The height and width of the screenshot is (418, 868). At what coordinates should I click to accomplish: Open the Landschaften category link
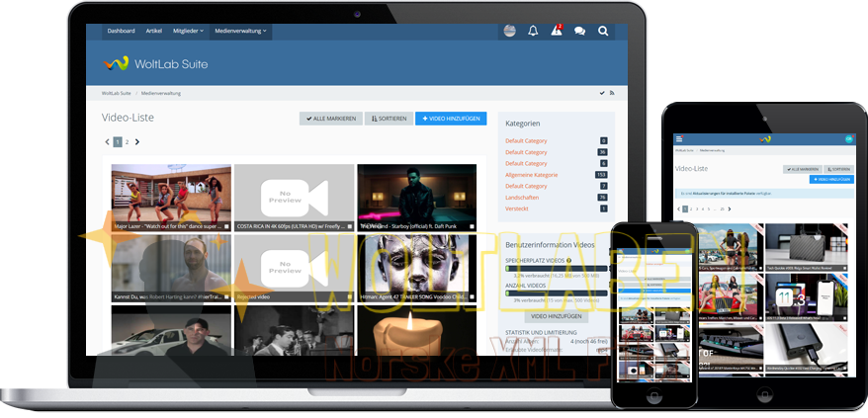(x=524, y=197)
